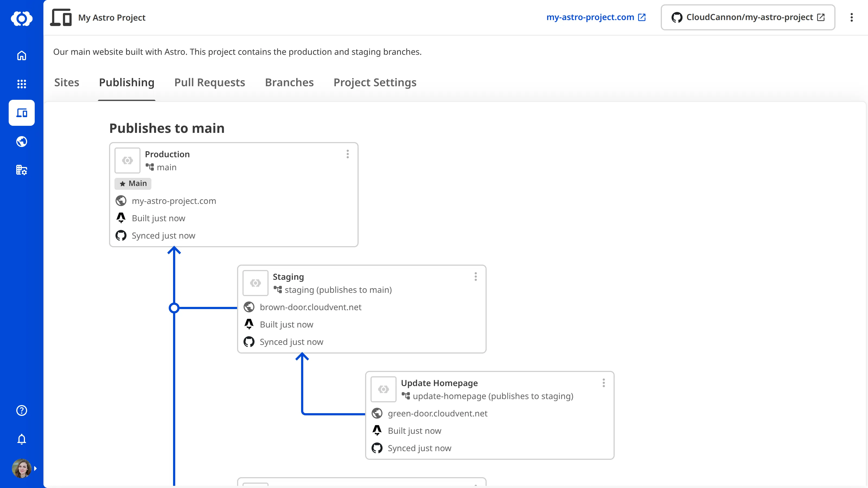Open the Update Homepage site options menu
The width and height of the screenshot is (868, 488).
point(604,383)
